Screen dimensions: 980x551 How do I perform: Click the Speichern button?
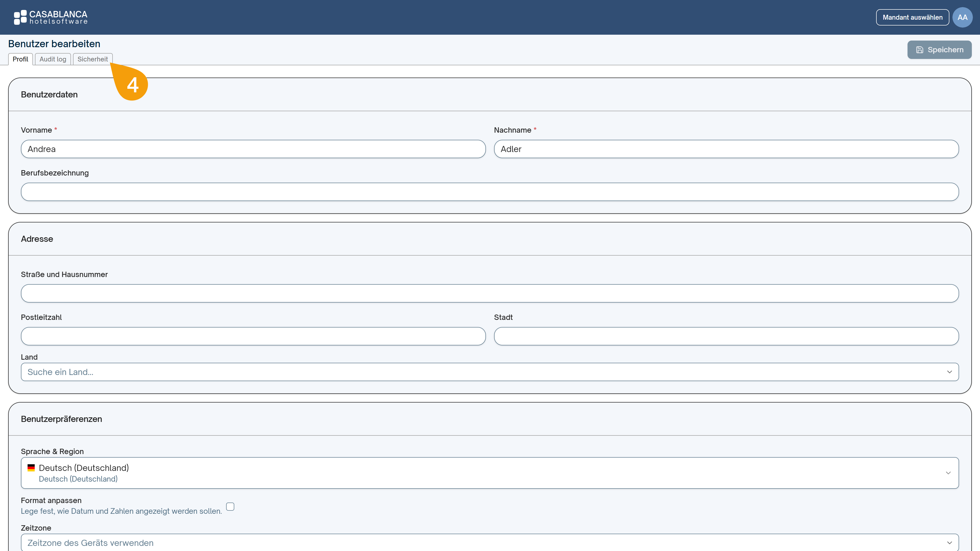point(939,50)
